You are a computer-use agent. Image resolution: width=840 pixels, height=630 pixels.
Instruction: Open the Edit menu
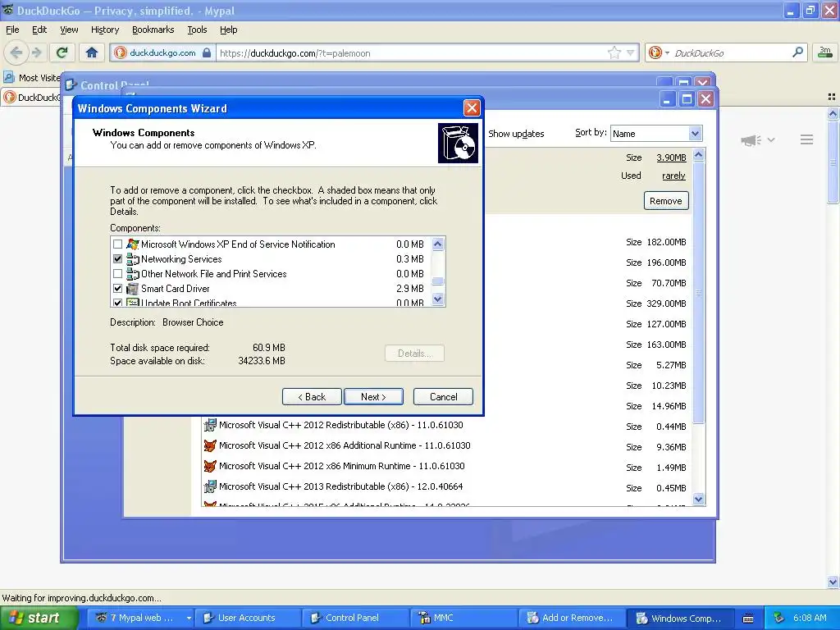(x=39, y=30)
